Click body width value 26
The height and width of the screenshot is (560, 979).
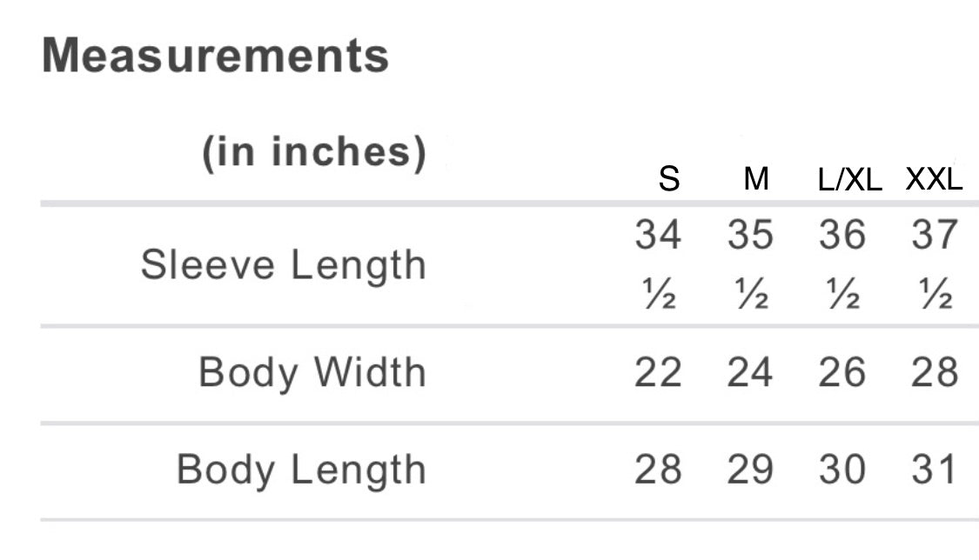[x=842, y=373]
